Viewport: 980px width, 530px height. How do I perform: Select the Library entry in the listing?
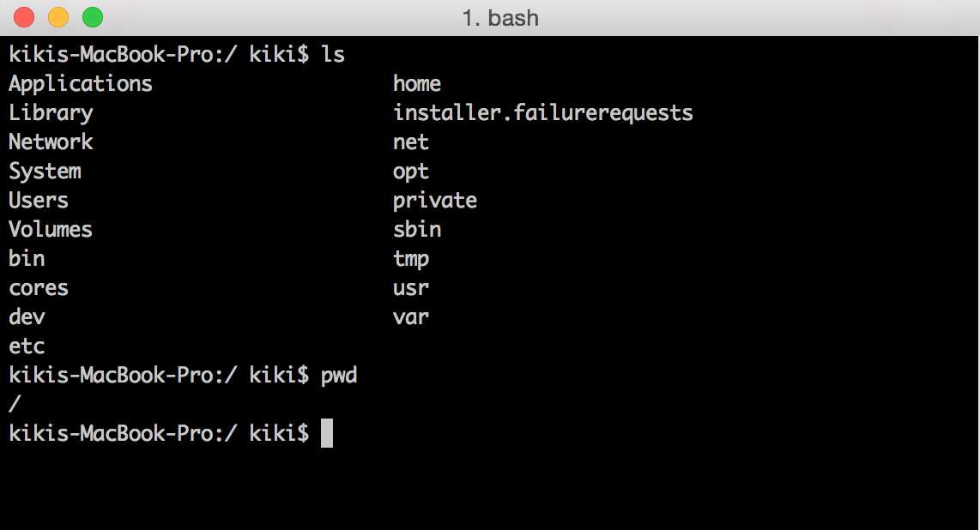[51, 113]
